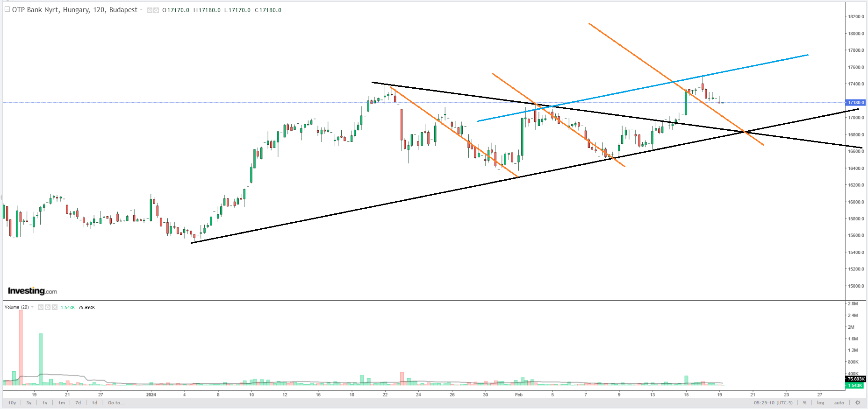Image resolution: width=868 pixels, height=409 pixels.
Task: Switch chart range to 1m
Action: tap(62, 402)
